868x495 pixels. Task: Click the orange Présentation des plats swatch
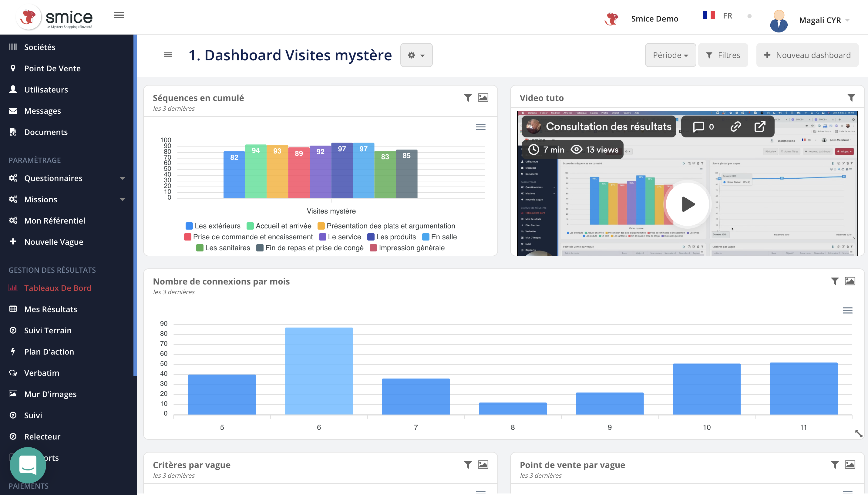pos(321,226)
